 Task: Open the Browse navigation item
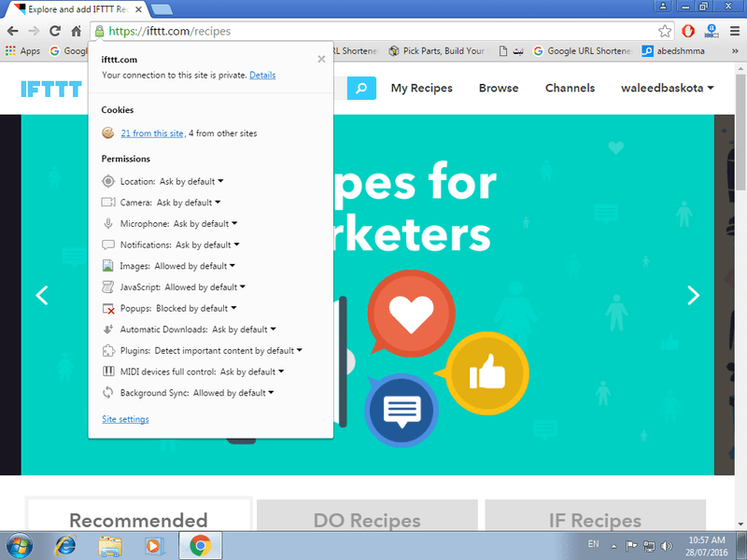coord(499,88)
